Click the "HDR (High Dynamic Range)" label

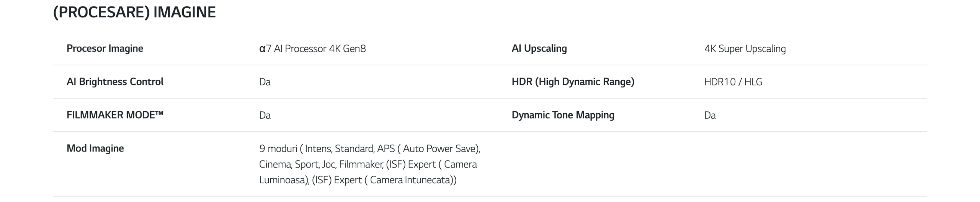(x=573, y=82)
